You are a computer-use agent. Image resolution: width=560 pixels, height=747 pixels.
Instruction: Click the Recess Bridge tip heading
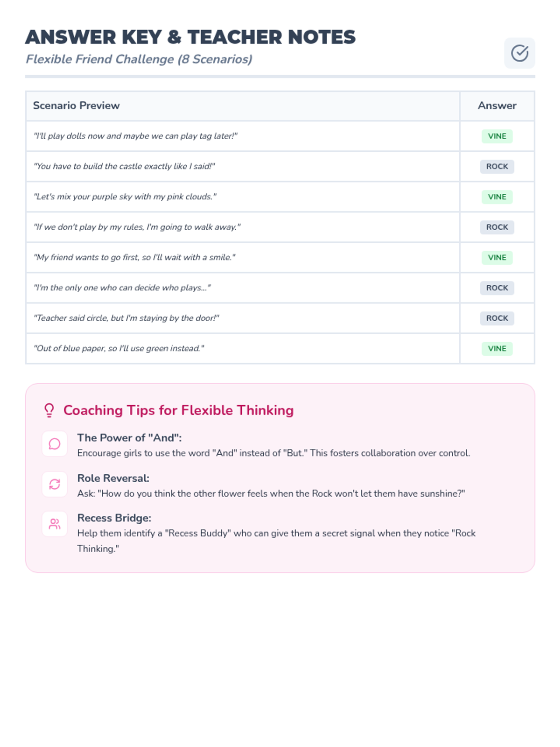pyautogui.click(x=114, y=518)
